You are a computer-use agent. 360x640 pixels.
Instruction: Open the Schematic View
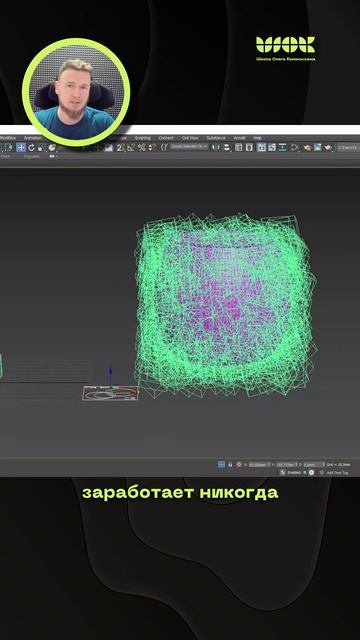coord(282,148)
